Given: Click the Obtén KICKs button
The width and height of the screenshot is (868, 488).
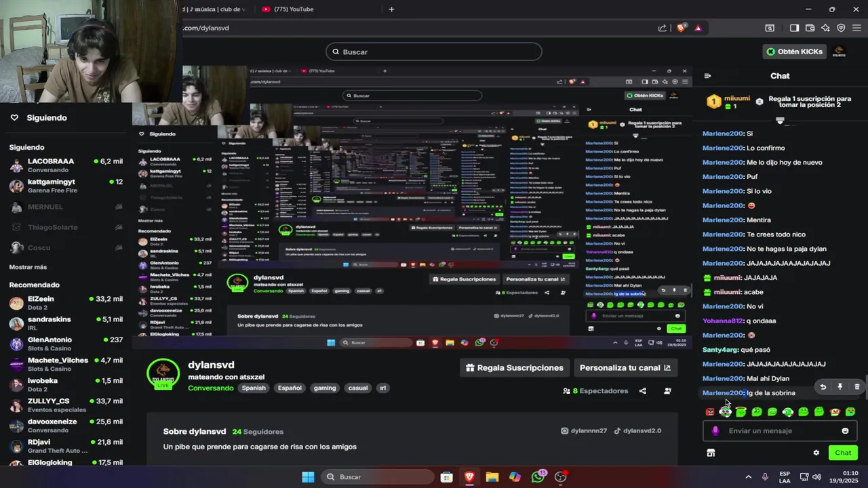Looking at the screenshot, I should tap(795, 52).
